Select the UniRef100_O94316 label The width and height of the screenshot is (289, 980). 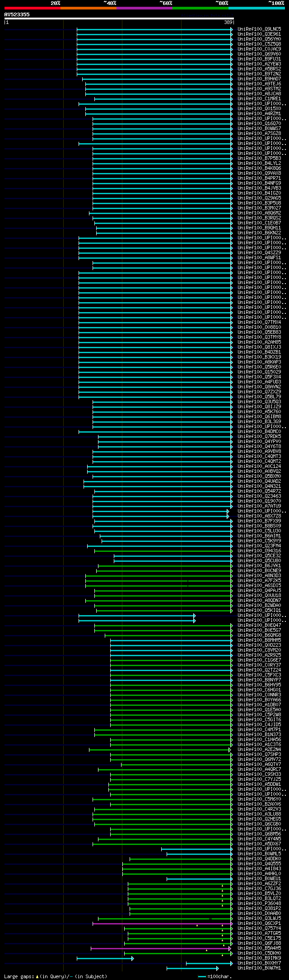point(259,551)
